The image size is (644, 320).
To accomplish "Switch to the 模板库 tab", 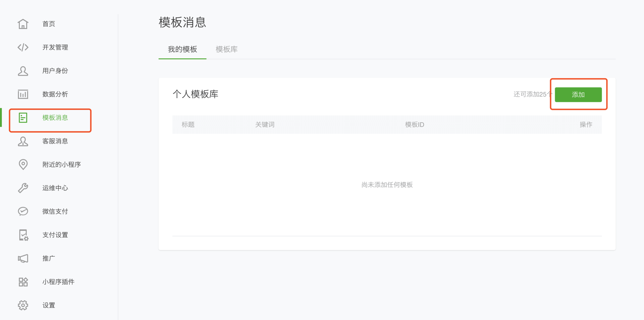I will coord(226,49).
